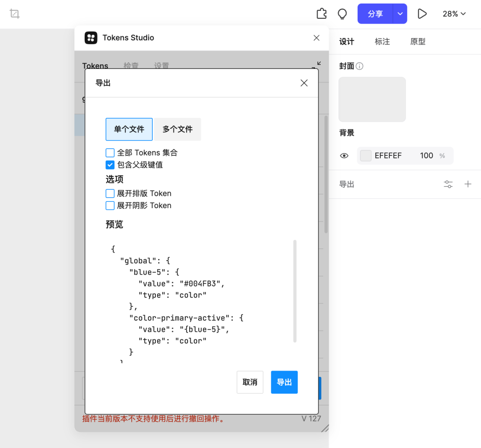The image size is (481, 448).
Task: Add an export setting with plus icon
Action: [x=468, y=184]
